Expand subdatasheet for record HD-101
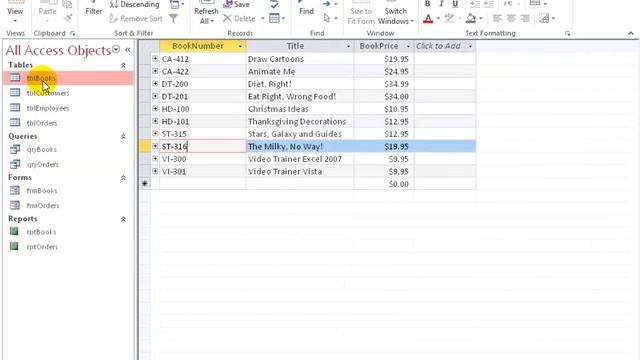The height and width of the screenshot is (360, 640). tap(155, 121)
